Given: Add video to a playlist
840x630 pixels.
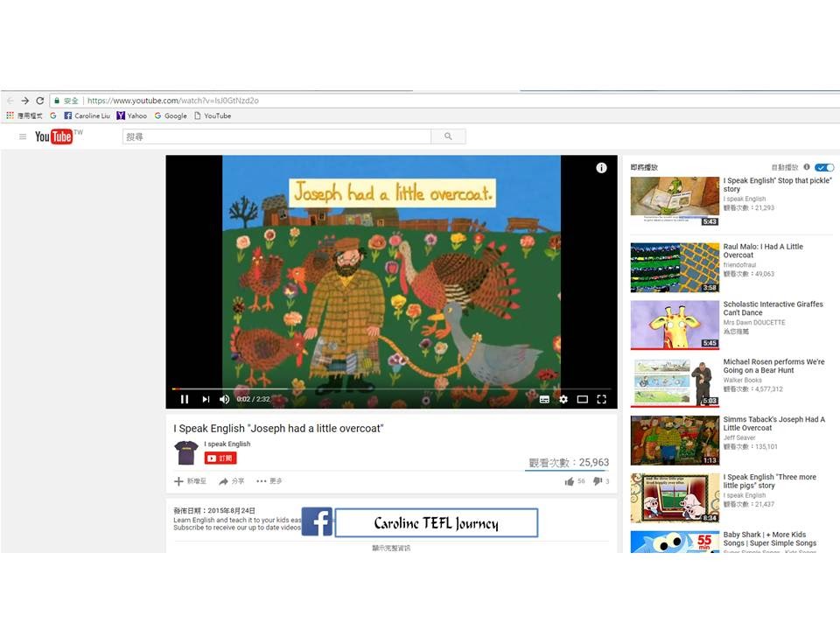Looking at the screenshot, I should click(190, 481).
